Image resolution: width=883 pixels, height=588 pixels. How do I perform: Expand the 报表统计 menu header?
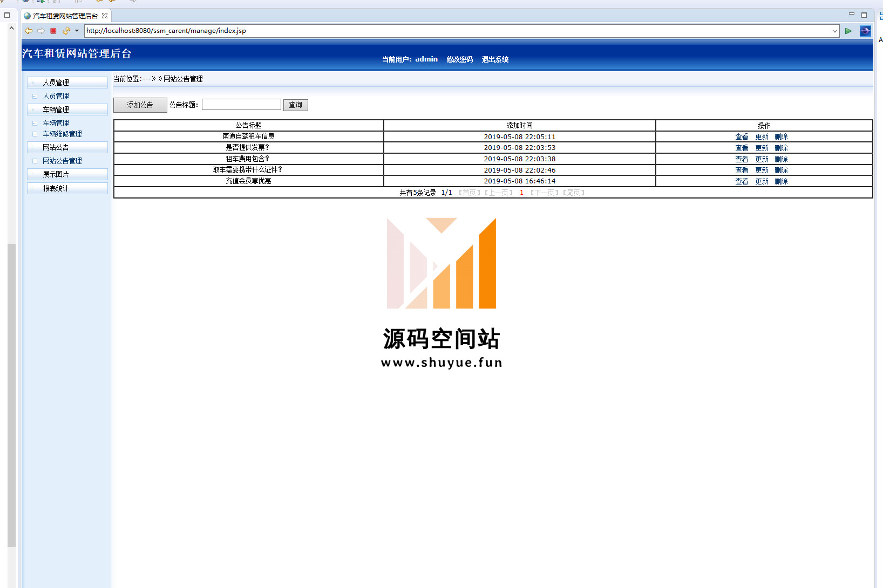click(x=67, y=188)
